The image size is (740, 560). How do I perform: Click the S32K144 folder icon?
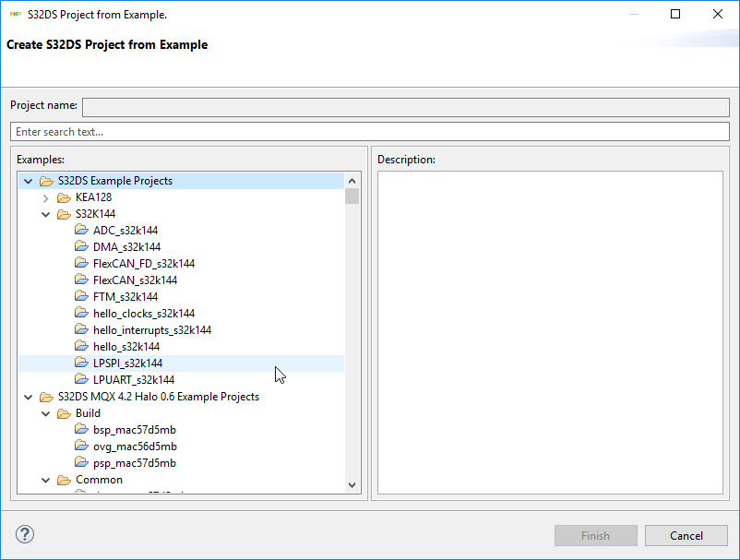pos(64,214)
